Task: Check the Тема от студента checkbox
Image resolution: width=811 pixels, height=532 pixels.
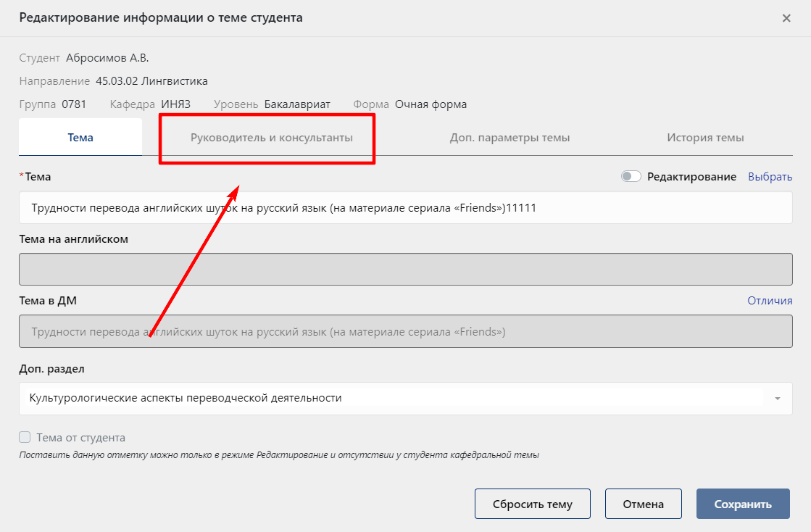Action: click(25, 437)
